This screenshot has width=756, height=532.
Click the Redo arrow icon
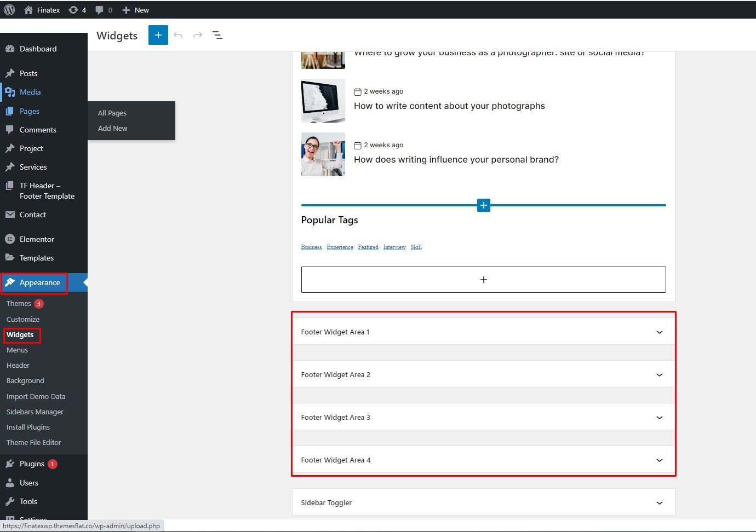coord(198,35)
